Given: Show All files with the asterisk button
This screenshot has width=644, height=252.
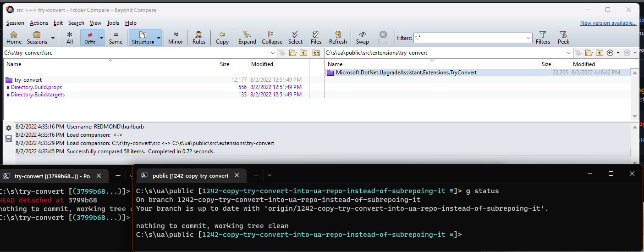Looking at the screenshot, I should coord(70,38).
